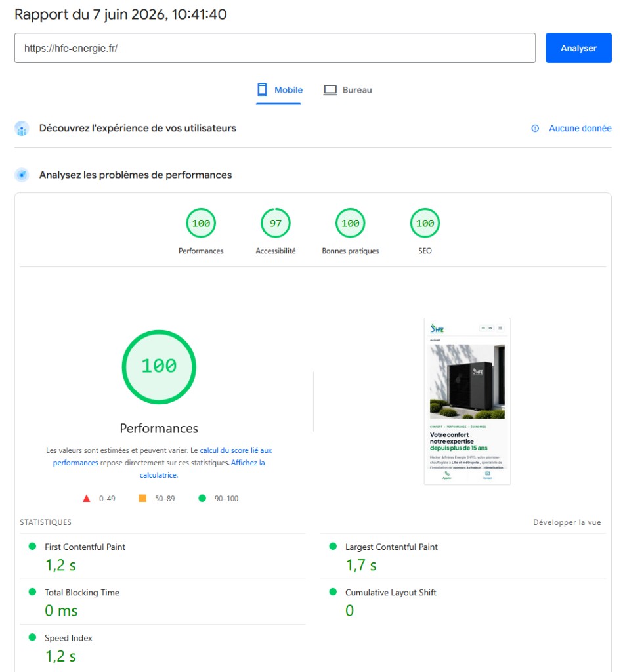
Task: Click the green dot beside Speed Index
Action: point(32,637)
